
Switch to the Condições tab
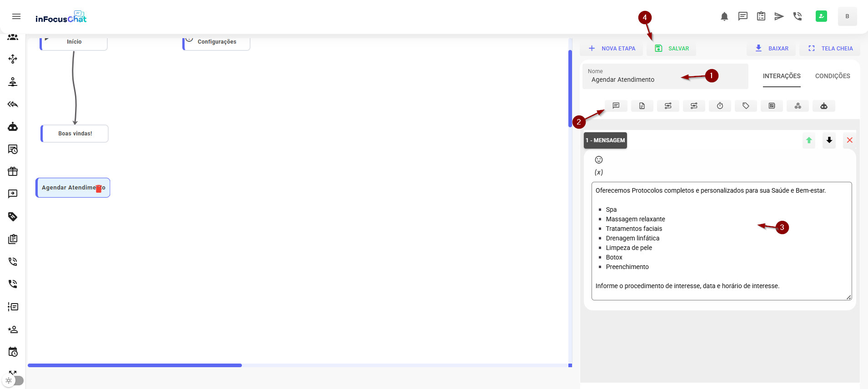click(832, 76)
